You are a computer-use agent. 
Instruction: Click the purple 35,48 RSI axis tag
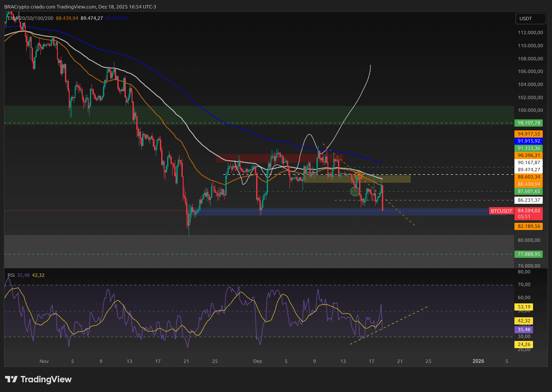click(523, 330)
